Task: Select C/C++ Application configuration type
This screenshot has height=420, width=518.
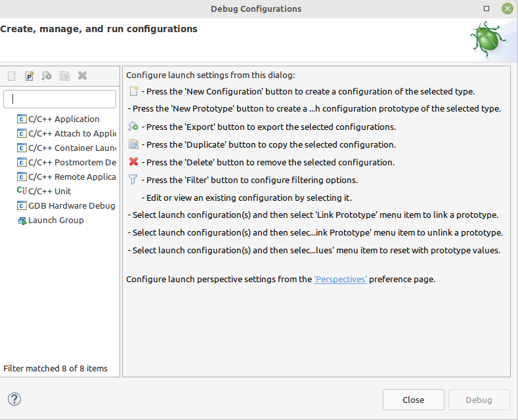Action: (64, 119)
